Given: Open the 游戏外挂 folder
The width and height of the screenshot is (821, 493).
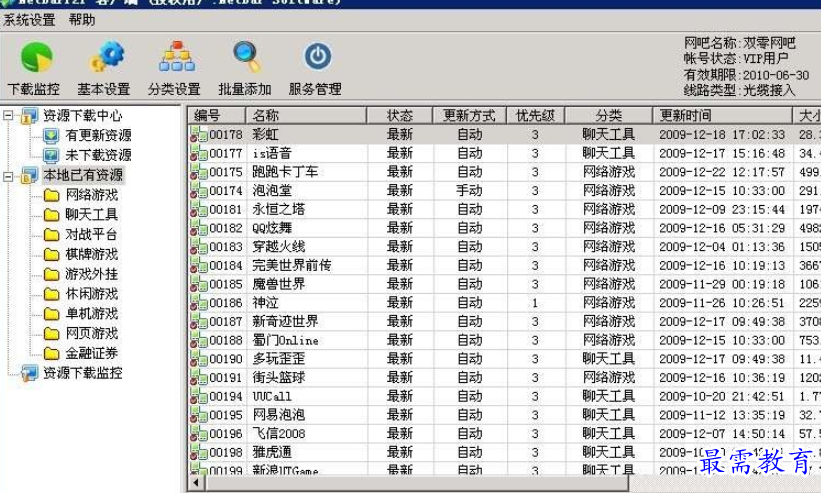Looking at the screenshot, I should click(x=92, y=274).
